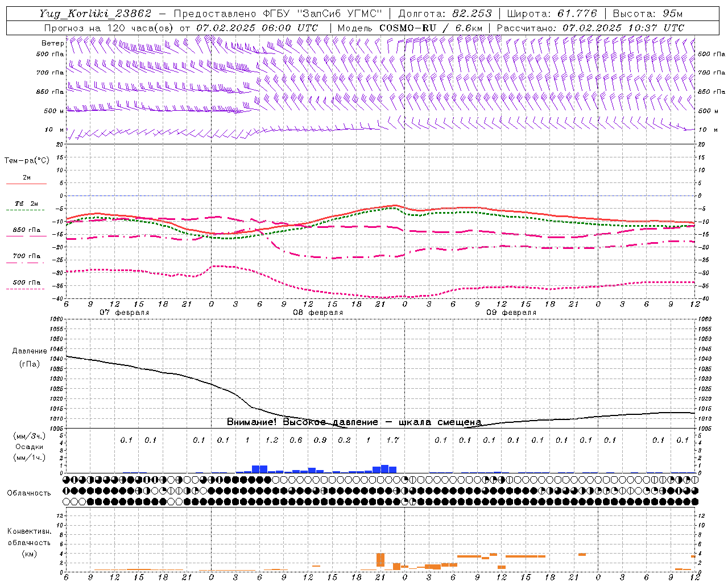728x582 pixels.
Task: Click the warning Внимание! Высокое давление – шкала смещена
Action: pyautogui.click(x=354, y=422)
